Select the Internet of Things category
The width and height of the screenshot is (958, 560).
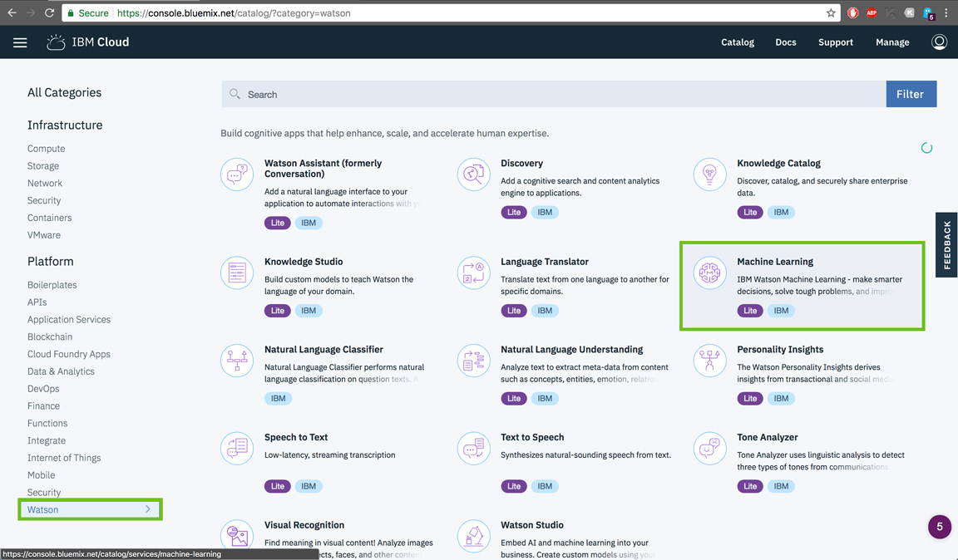[64, 458]
